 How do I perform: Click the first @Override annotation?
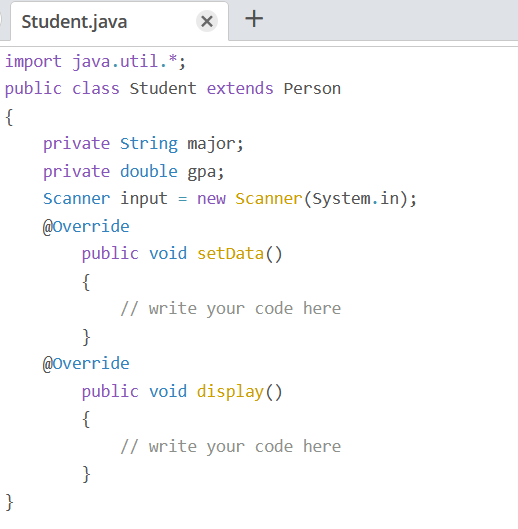click(x=86, y=226)
